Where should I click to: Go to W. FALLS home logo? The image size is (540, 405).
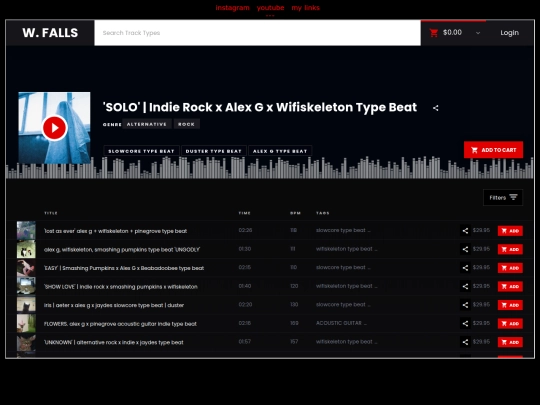pos(50,33)
